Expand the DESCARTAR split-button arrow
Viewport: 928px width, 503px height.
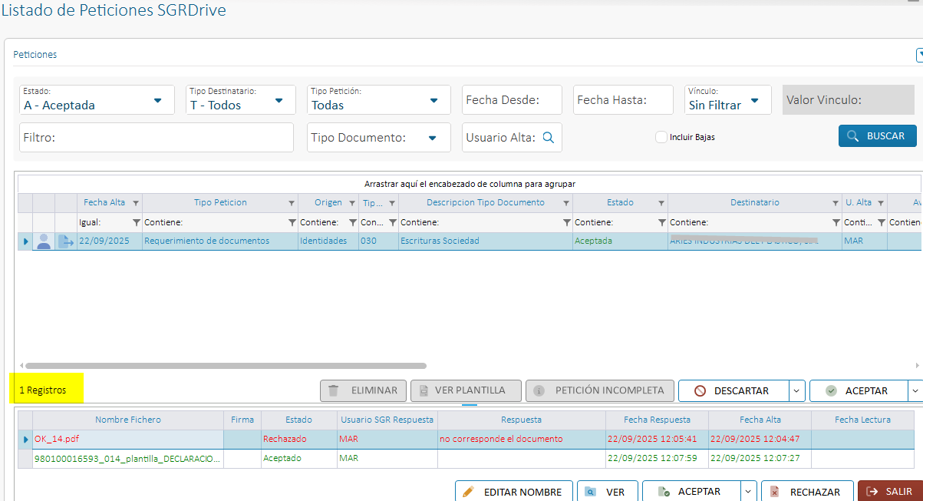coord(796,391)
